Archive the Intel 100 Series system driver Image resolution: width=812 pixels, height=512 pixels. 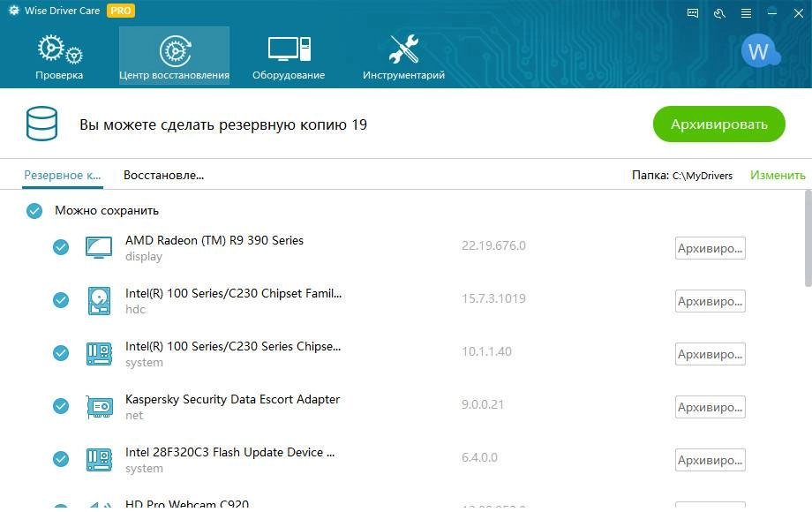pos(710,354)
